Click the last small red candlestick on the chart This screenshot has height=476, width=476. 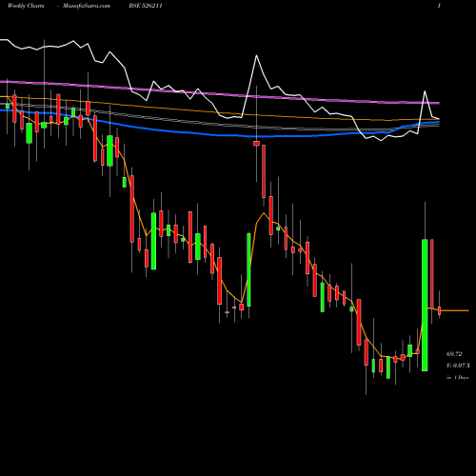coord(440,310)
